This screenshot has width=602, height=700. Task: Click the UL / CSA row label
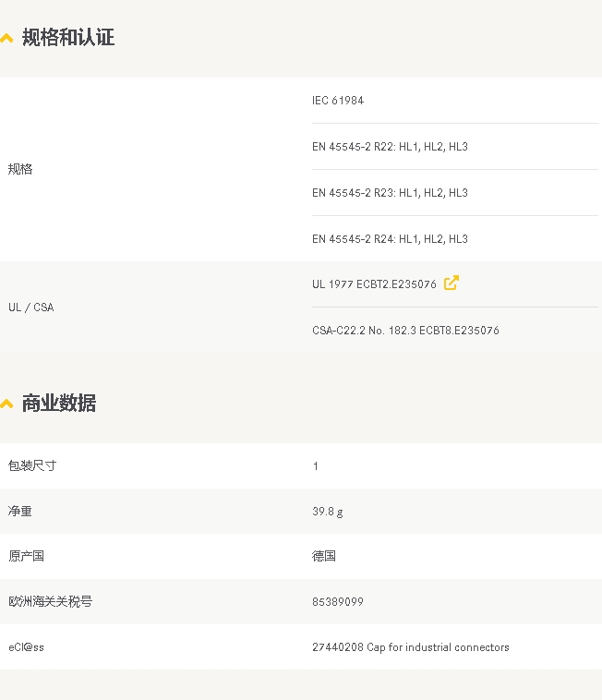pos(31,308)
